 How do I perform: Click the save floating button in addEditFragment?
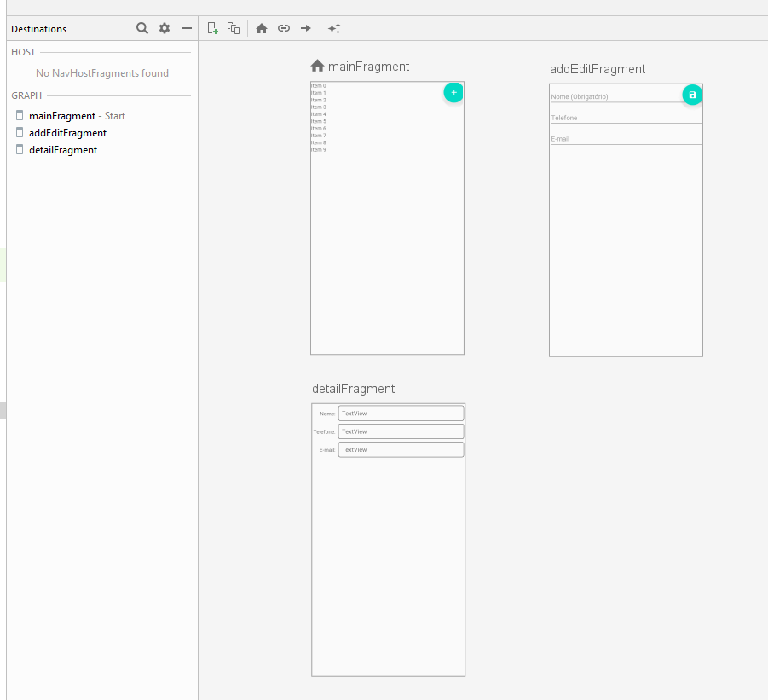pos(692,95)
